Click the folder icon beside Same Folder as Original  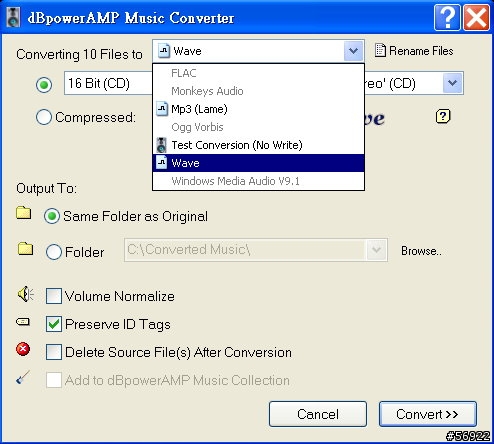[x=24, y=213]
